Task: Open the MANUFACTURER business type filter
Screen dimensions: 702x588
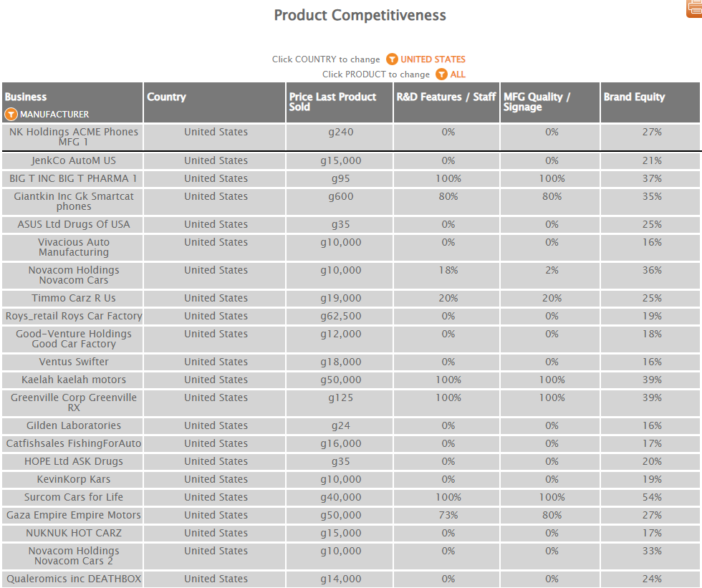Action: tap(54, 115)
